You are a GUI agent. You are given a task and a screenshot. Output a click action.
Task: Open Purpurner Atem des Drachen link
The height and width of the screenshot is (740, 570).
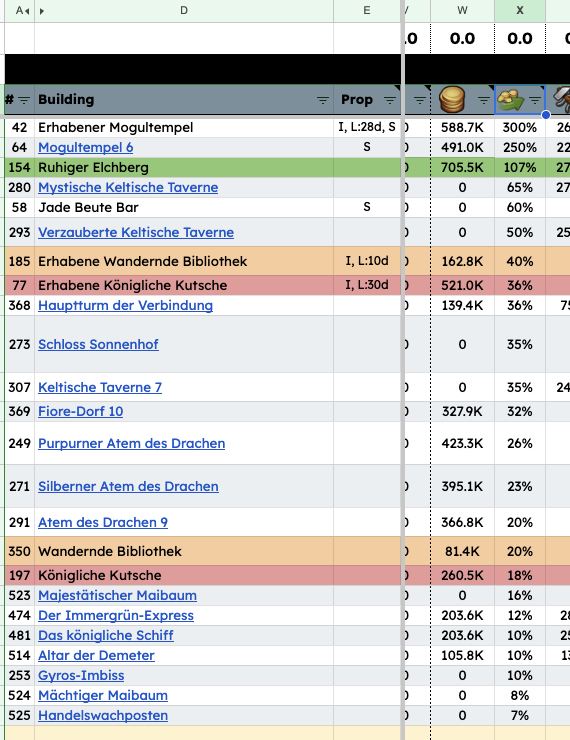coord(132,443)
